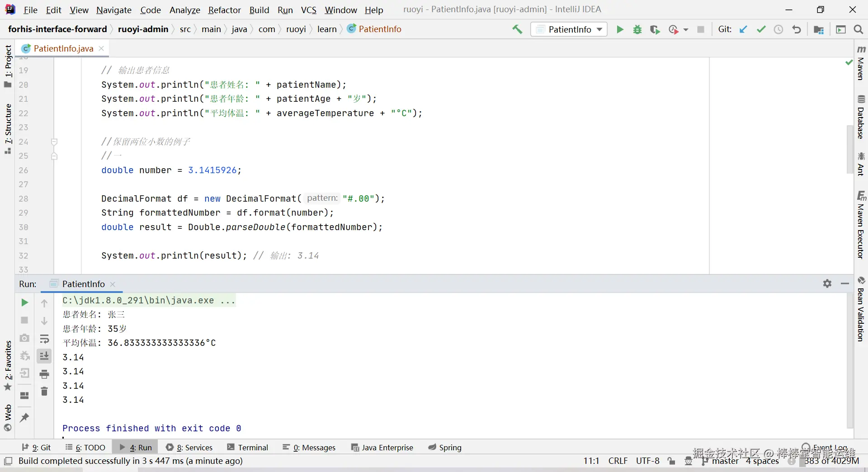Jump down the stack trace arrow

coord(44,321)
